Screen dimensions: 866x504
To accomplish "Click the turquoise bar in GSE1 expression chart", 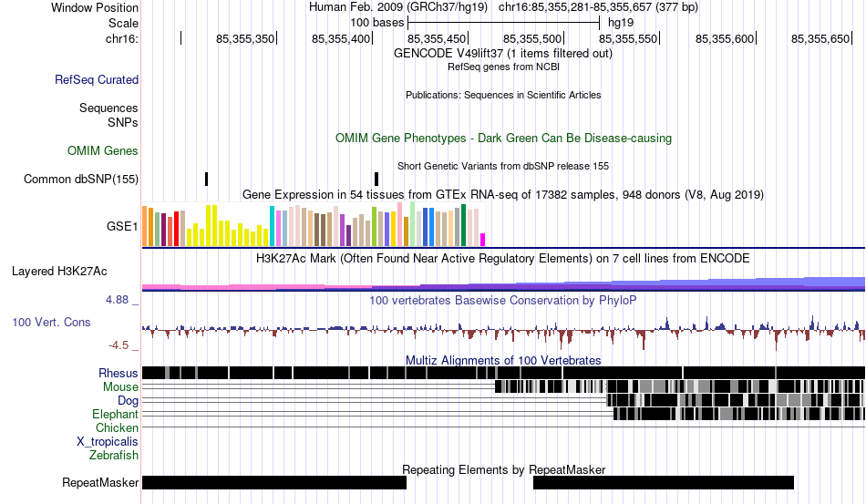I will (x=273, y=226).
